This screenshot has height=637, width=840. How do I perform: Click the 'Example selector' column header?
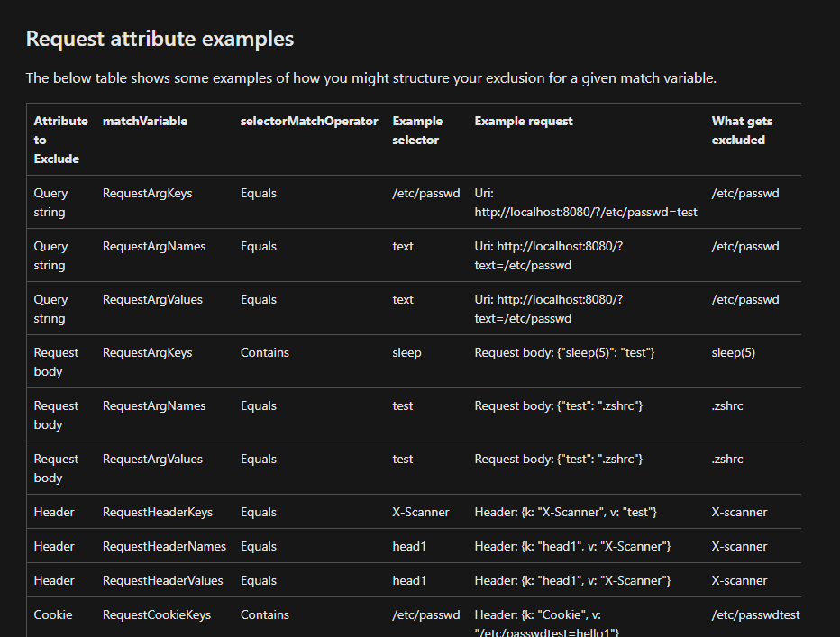click(x=417, y=130)
